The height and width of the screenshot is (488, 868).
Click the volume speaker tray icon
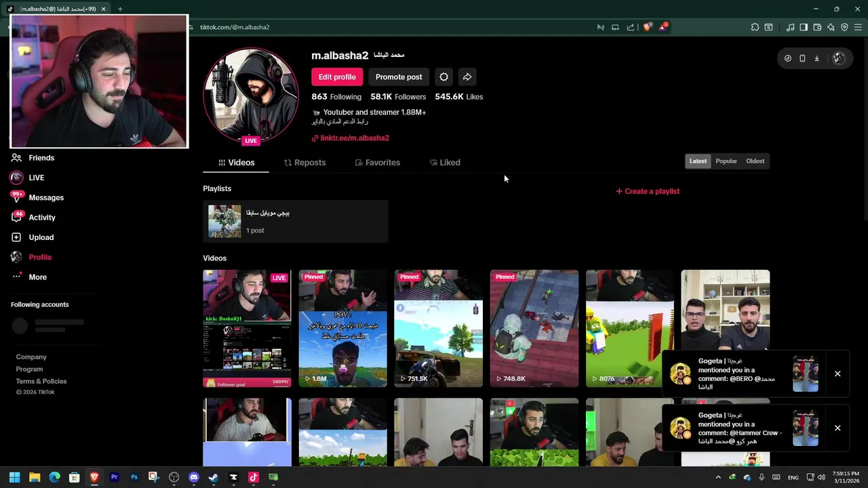coord(823,478)
